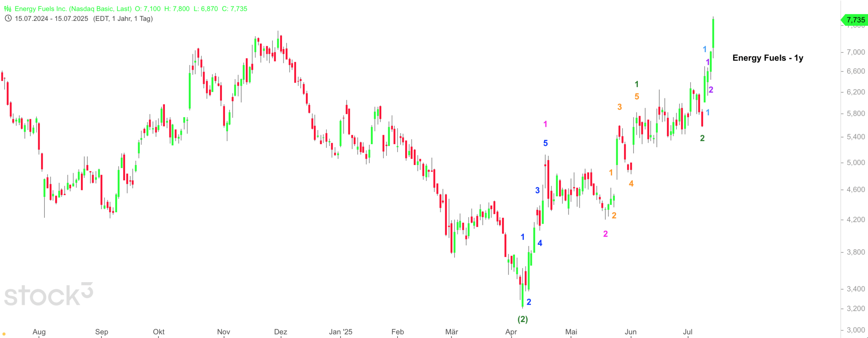Click the orange dot in the bottom-left corner
868x338 pixels.
(x=4, y=334)
